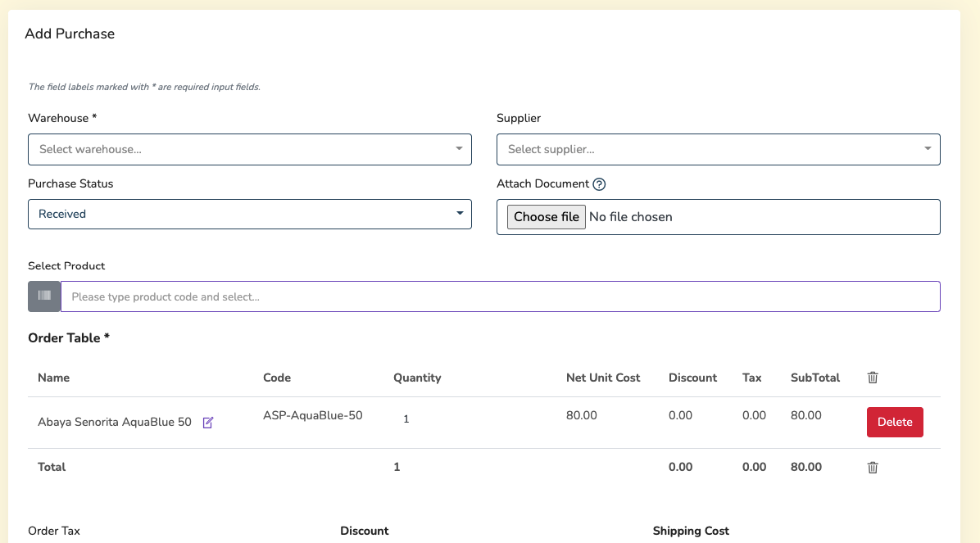Delete the Abaya Senorita product row
The height and width of the screenshot is (543, 980).
[895, 422]
